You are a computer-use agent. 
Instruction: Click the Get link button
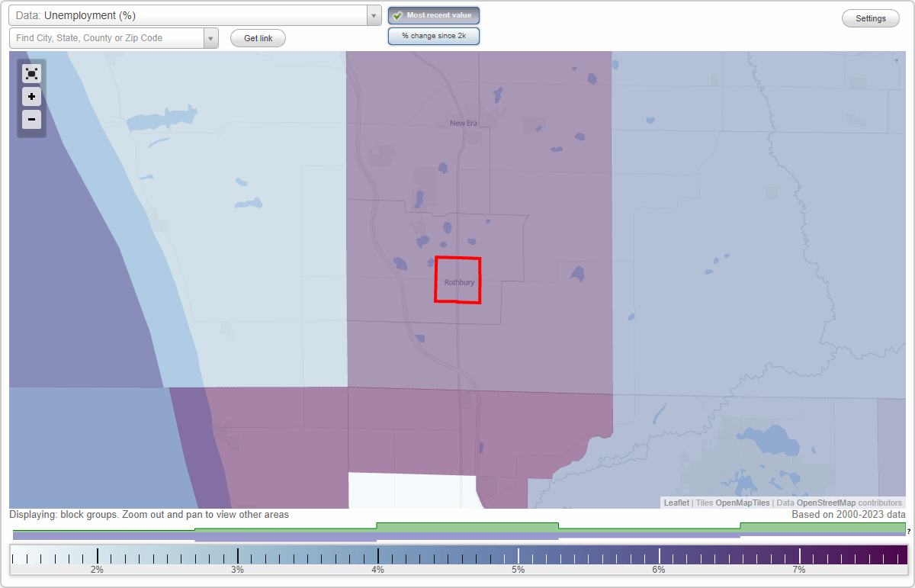tap(257, 38)
